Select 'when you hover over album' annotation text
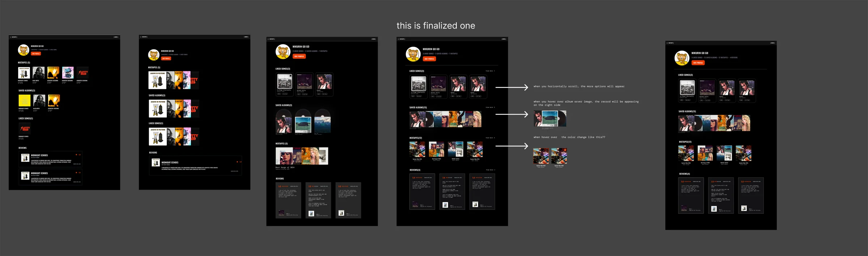This screenshot has height=256, width=868. pos(586,103)
